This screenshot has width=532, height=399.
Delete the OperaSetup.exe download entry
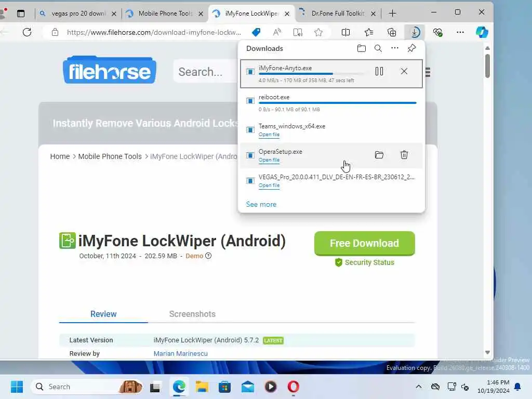(404, 155)
